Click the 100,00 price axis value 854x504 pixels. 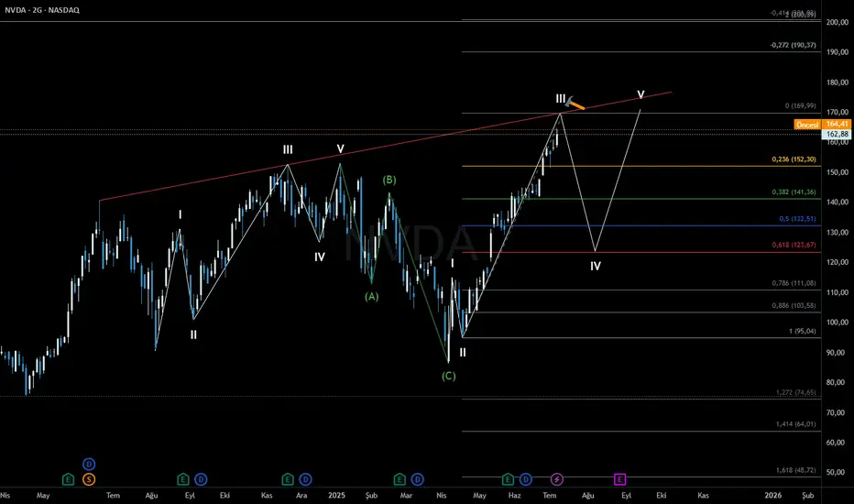838,322
